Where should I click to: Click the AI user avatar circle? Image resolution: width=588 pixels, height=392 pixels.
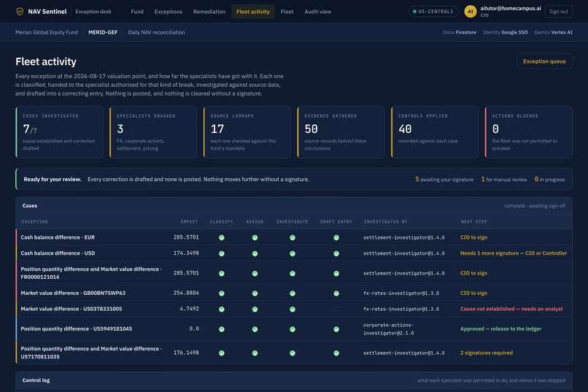tap(471, 12)
